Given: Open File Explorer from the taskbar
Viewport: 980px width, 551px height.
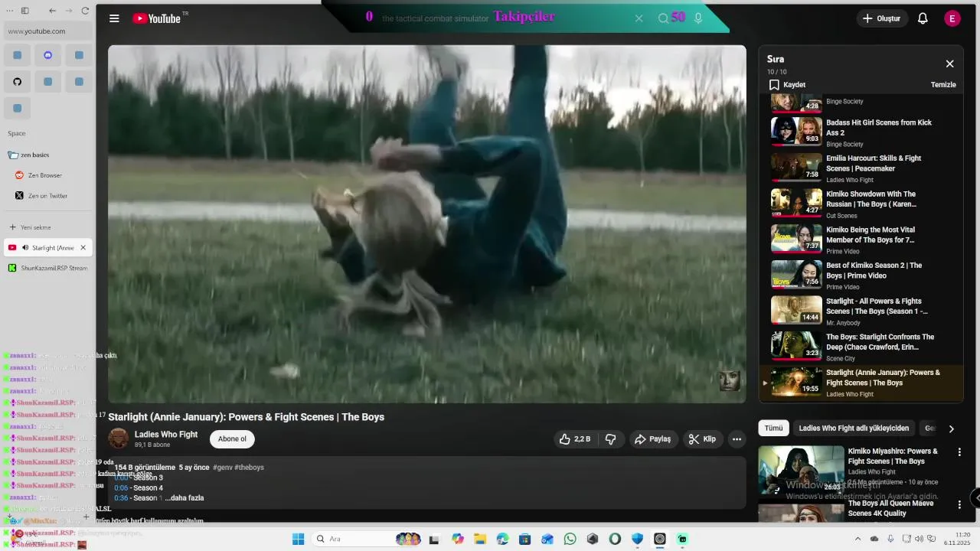Looking at the screenshot, I should [480, 539].
